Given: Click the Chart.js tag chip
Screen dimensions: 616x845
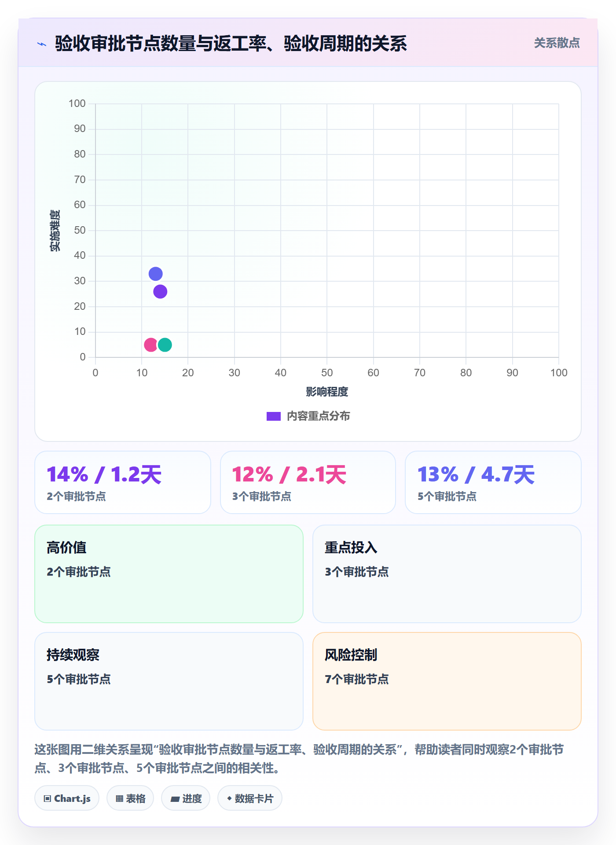Looking at the screenshot, I should [67, 798].
